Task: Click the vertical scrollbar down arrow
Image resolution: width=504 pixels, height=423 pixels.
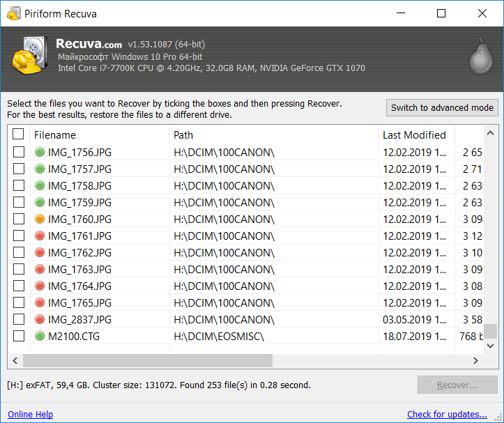Action: (x=491, y=346)
